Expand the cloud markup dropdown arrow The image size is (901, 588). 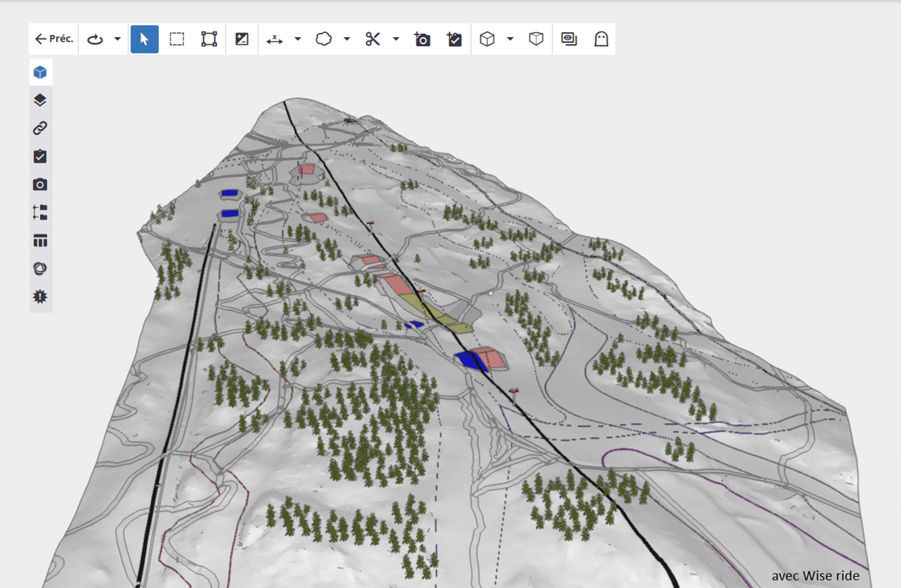point(347,39)
